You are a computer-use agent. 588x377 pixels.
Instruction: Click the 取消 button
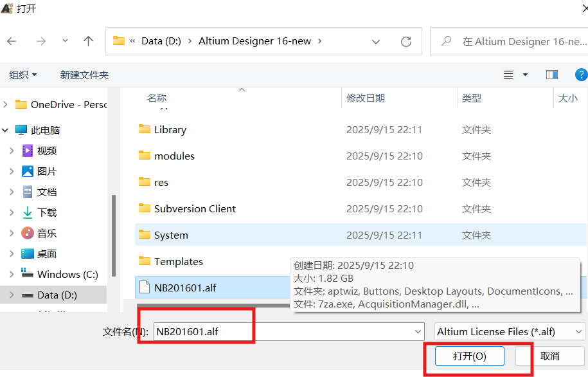(549, 356)
